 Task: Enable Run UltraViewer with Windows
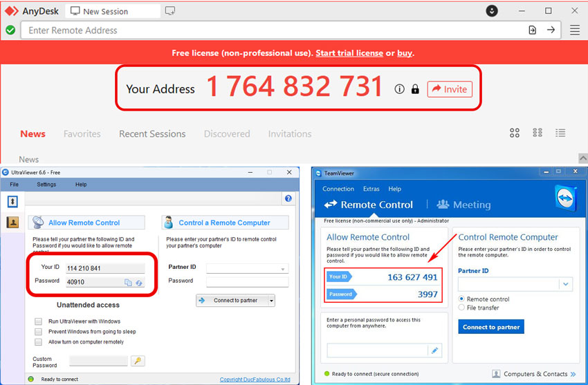point(39,321)
